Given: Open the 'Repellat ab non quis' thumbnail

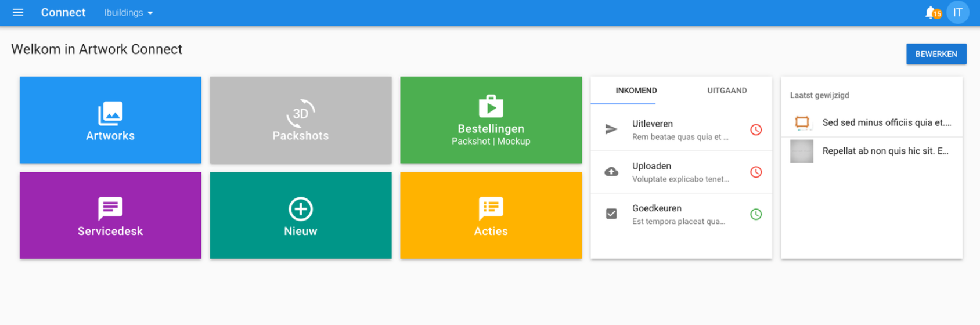Looking at the screenshot, I should coord(802,151).
